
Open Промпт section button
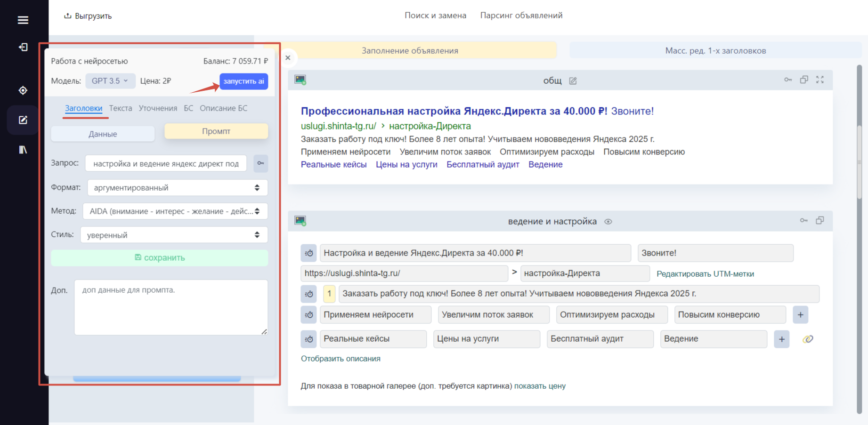[216, 131]
